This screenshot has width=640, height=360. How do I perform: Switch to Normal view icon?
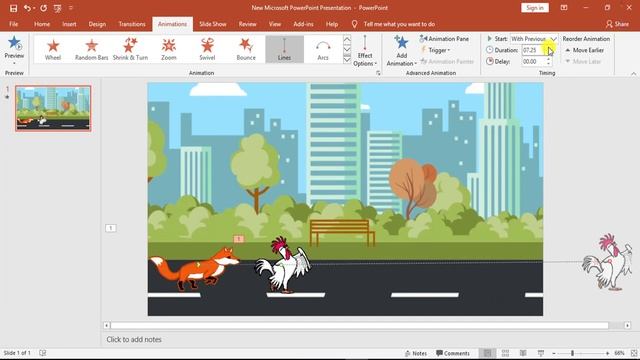[487, 353]
